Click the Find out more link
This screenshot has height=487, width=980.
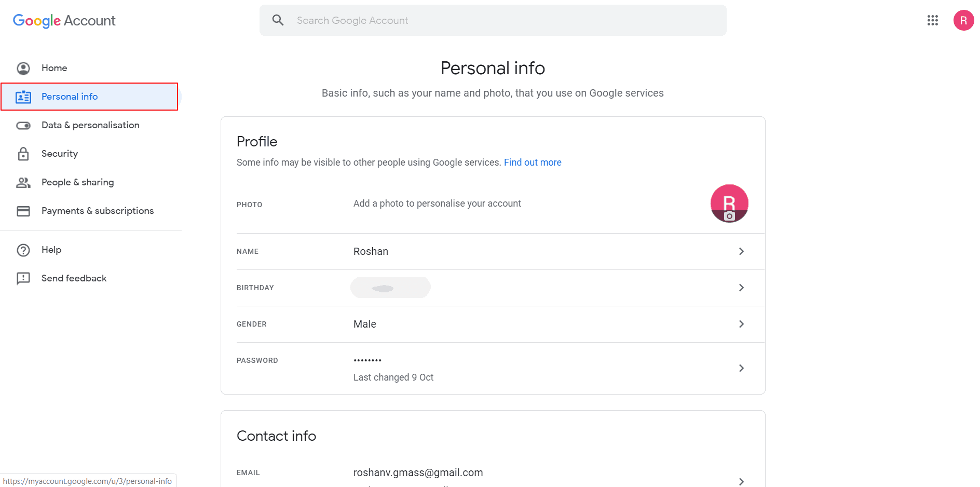tap(533, 163)
